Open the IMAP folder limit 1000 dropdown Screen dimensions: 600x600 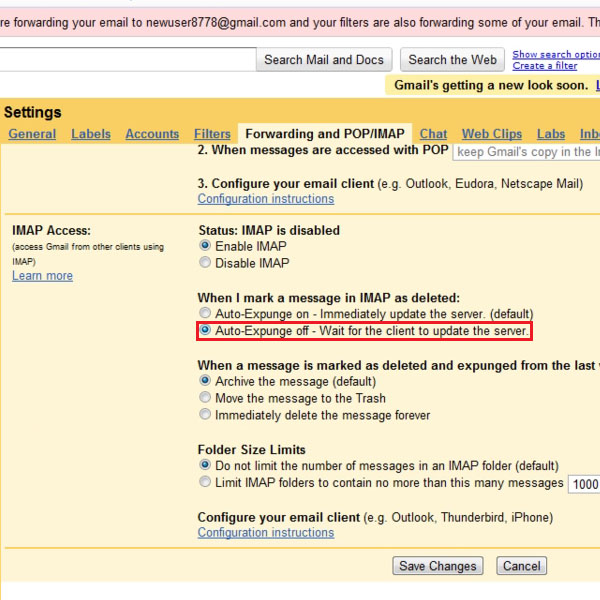584,484
